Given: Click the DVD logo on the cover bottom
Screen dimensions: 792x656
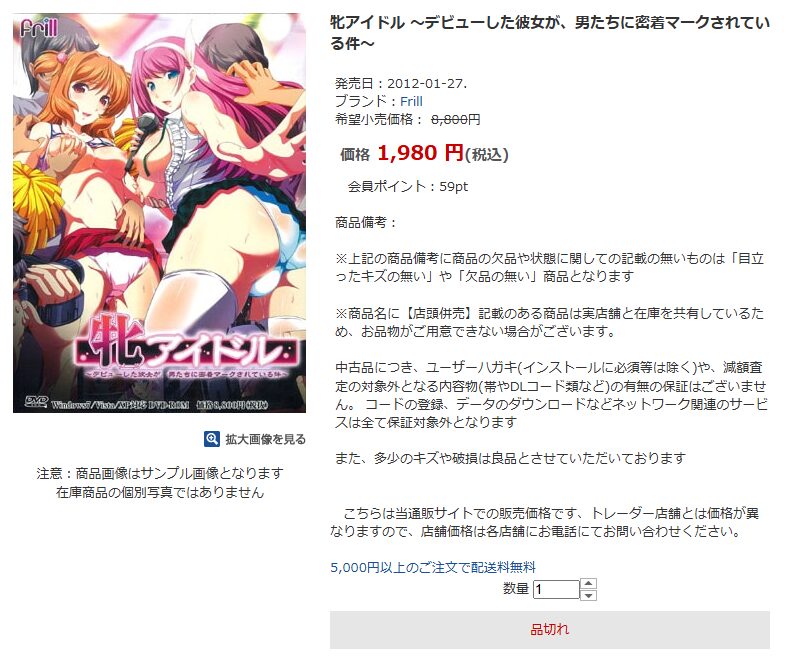Looking at the screenshot, I should pos(36,402).
